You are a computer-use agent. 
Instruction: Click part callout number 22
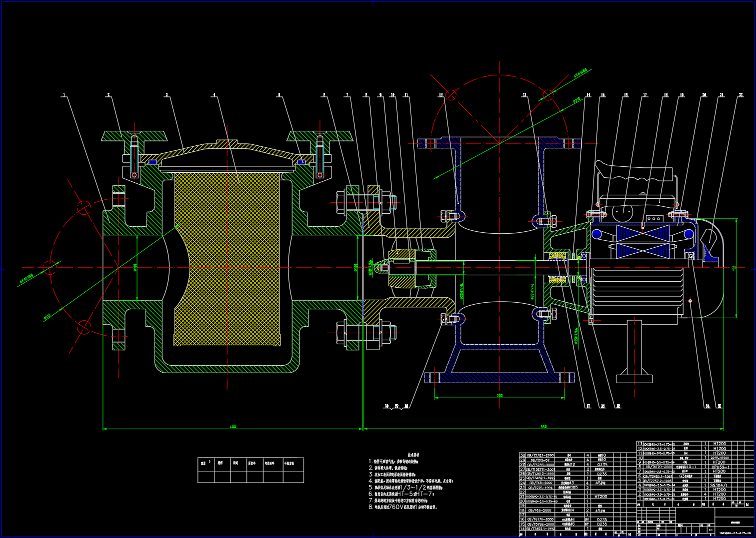pyautogui.click(x=740, y=94)
